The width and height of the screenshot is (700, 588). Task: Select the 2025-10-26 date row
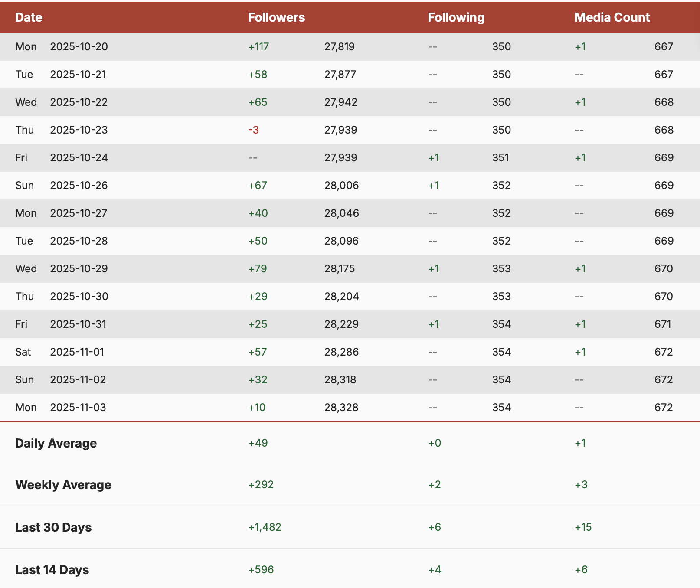pos(79,186)
